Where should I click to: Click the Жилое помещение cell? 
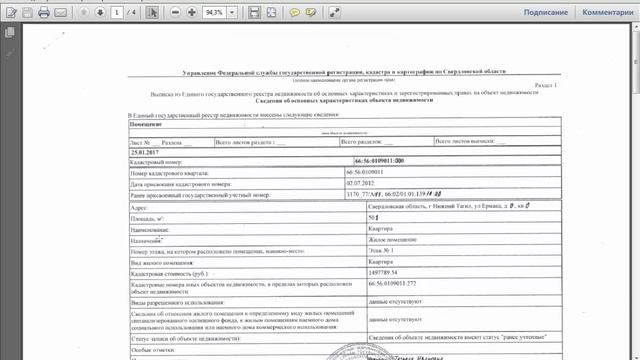pyautogui.click(x=392, y=240)
